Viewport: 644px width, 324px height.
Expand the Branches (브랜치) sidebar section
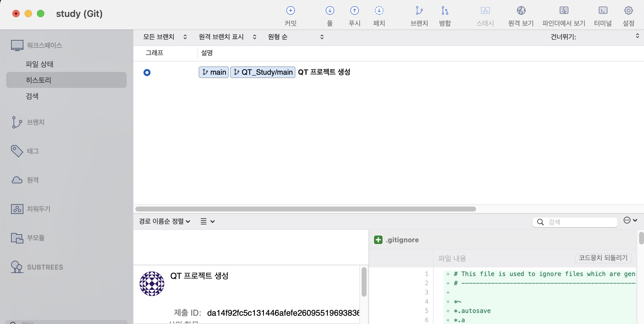36,122
